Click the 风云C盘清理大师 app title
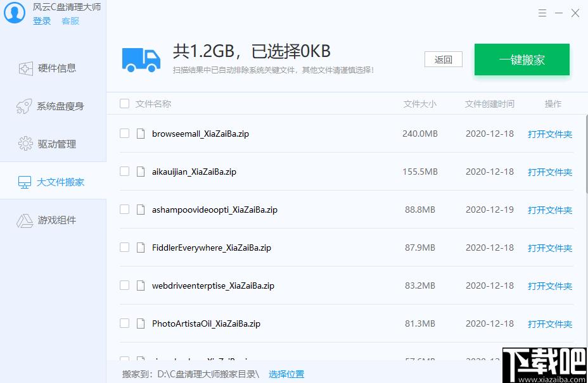 click(x=67, y=7)
